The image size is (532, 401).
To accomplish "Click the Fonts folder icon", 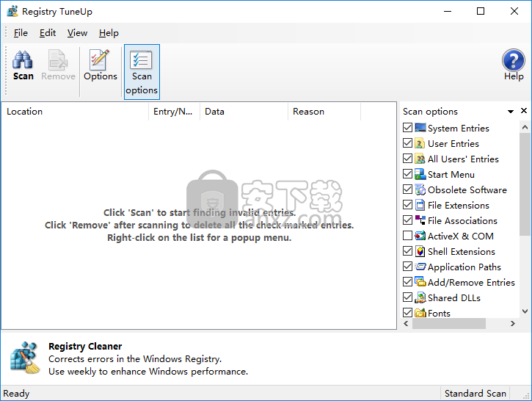I will [420, 313].
